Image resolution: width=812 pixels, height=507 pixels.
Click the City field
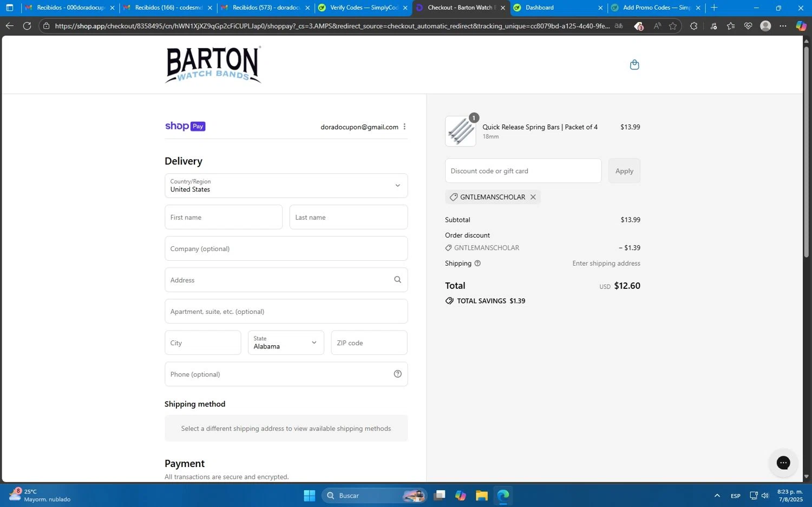203,343
